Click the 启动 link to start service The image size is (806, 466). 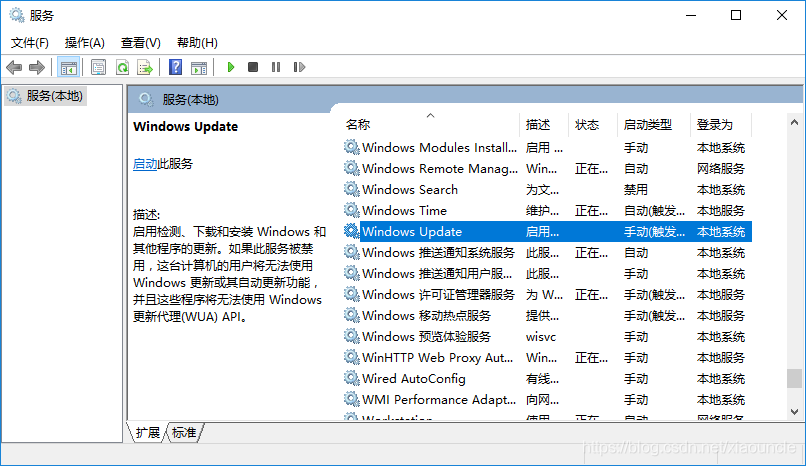point(145,164)
